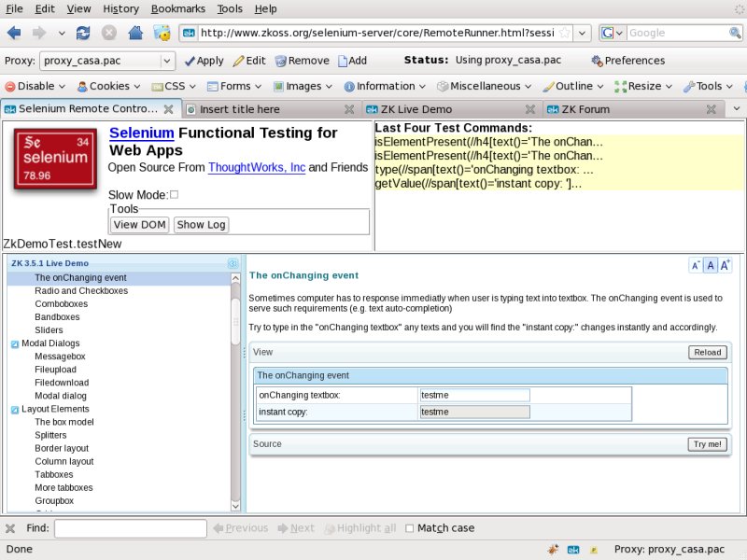Reload the page with the refresh icon
The height and width of the screenshot is (560, 747).
coord(83,33)
